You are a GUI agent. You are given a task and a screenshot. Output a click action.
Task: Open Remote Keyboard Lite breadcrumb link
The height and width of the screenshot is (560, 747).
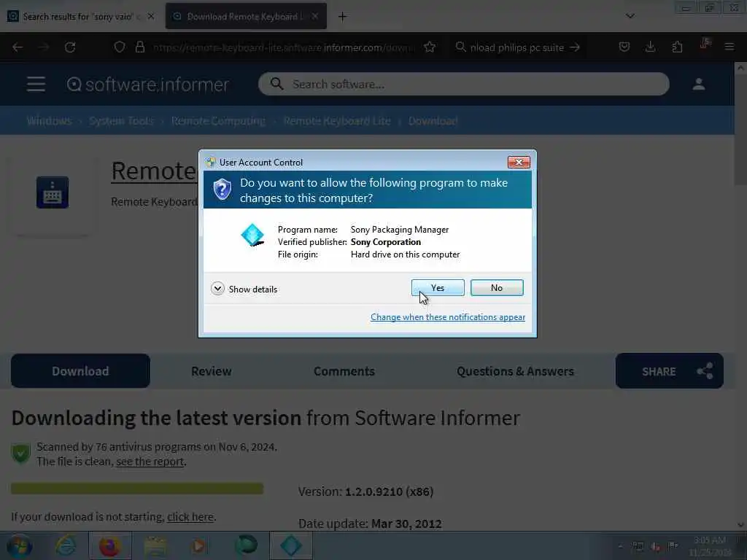337,121
